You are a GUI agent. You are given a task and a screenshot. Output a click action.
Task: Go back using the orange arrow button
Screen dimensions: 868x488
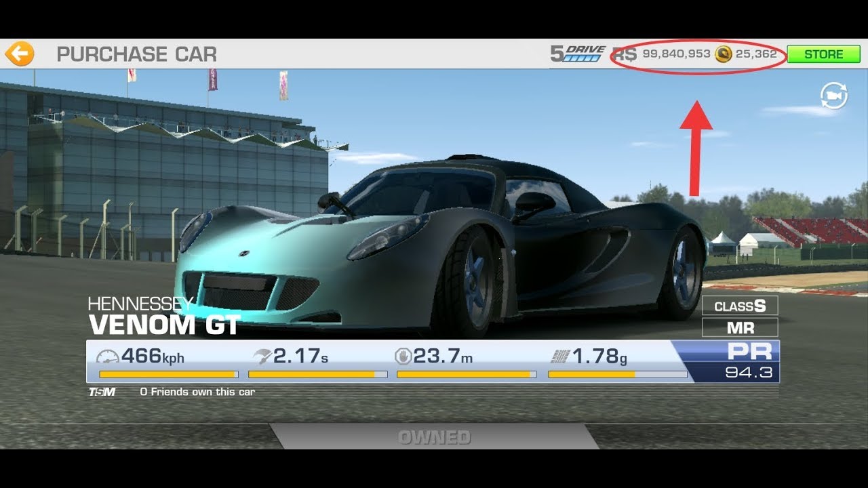tap(19, 54)
